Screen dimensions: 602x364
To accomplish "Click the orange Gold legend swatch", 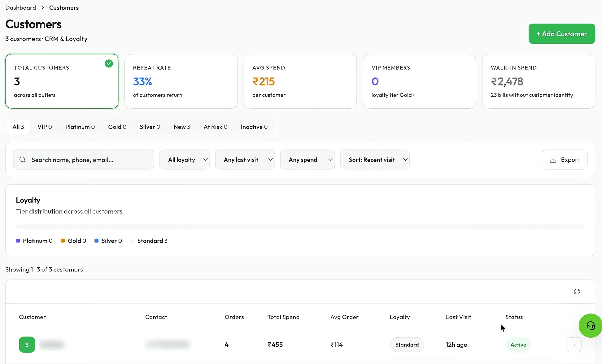I will 63,240.
